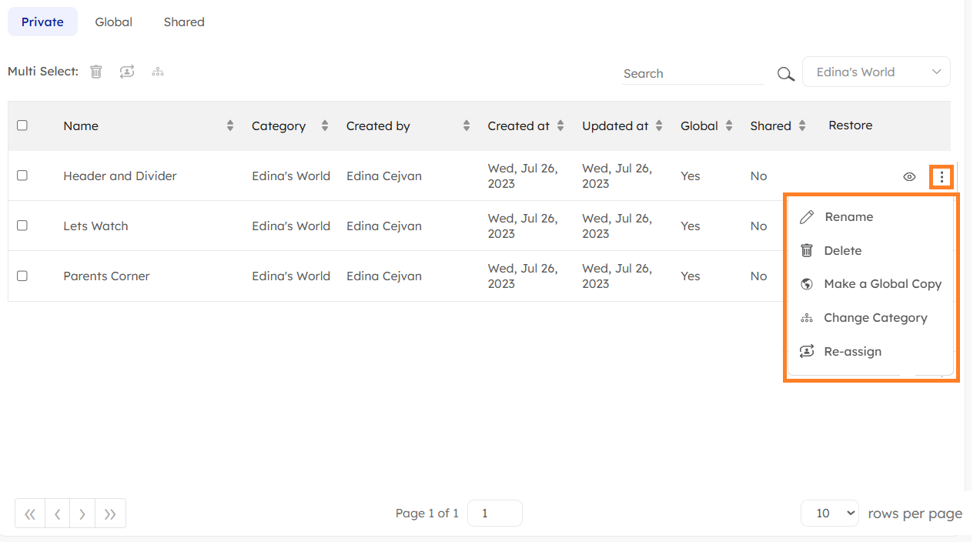The image size is (980, 542).
Task: Click the Multi Select re-assign icon
Action: point(127,72)
